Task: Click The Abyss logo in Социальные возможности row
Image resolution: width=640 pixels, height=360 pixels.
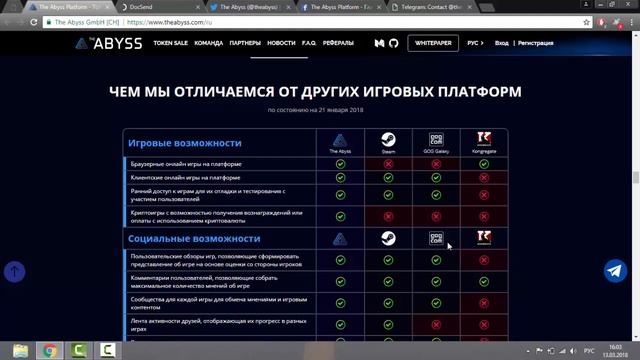Action: click(x=340, y=239)
